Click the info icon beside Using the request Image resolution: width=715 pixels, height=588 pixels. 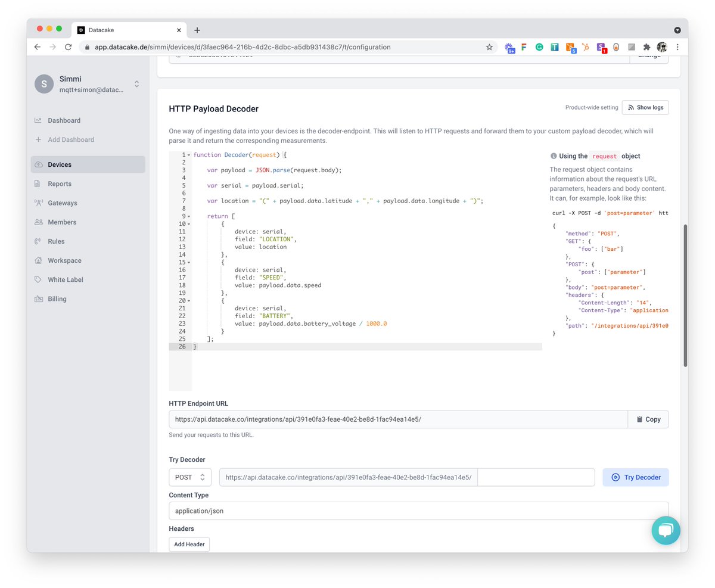[x=554, y=156]
